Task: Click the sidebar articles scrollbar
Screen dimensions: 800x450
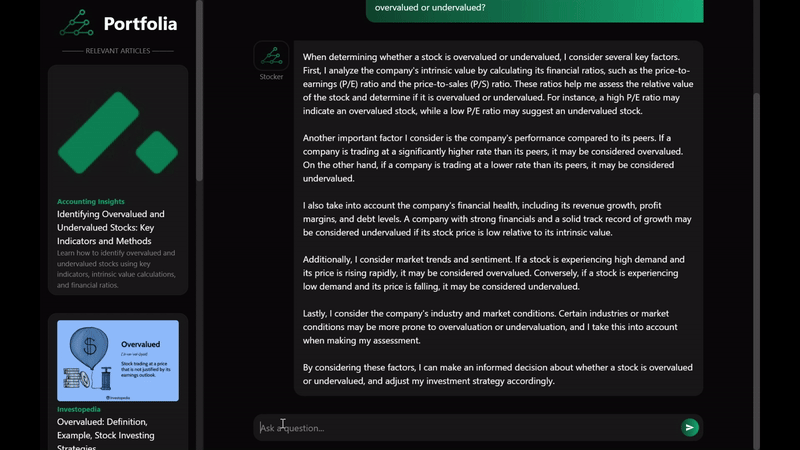Action: (x=199, y=91)
